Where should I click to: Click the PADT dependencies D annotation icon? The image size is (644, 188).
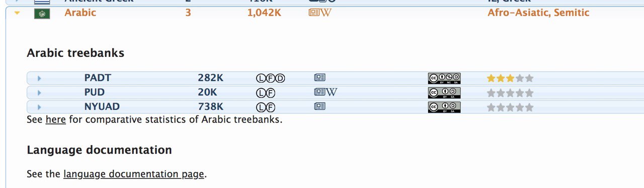(x=280, y=78)
